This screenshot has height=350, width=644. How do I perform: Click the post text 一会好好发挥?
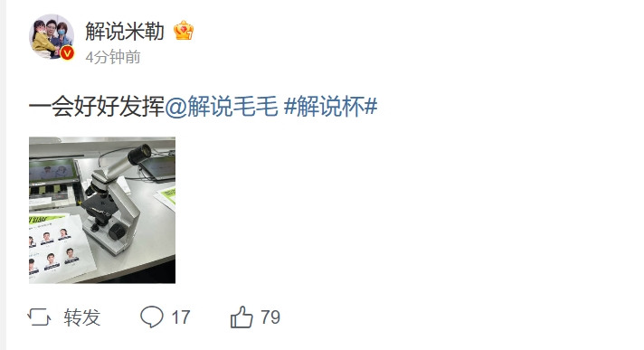pos(97,107)
